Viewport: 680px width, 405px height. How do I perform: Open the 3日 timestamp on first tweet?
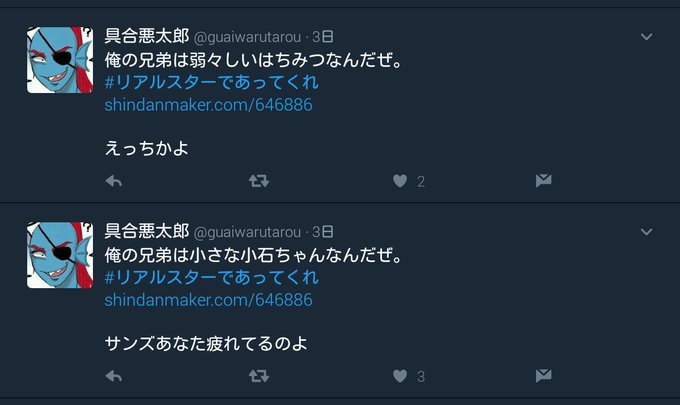click(323, 37)
